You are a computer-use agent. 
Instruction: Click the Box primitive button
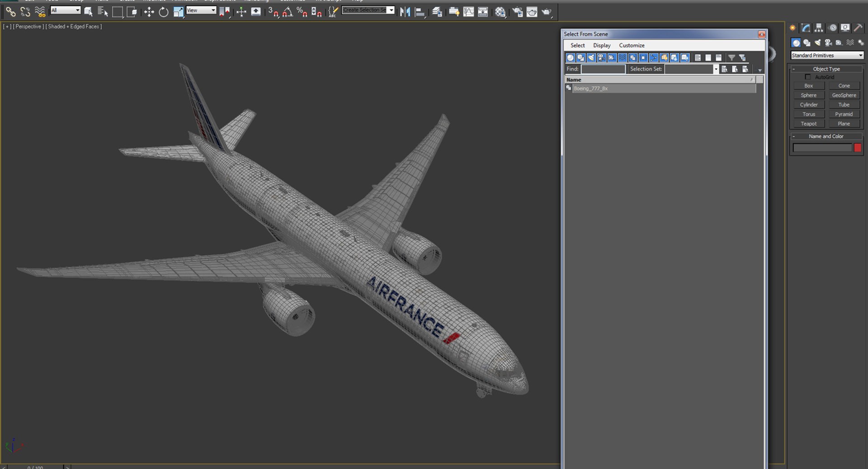click(808, 86)
